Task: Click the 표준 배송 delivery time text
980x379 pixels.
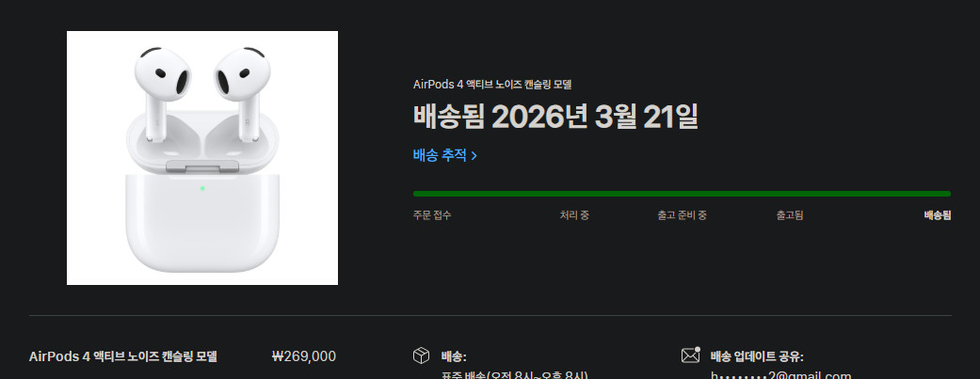Action: (x=515, y=375)
